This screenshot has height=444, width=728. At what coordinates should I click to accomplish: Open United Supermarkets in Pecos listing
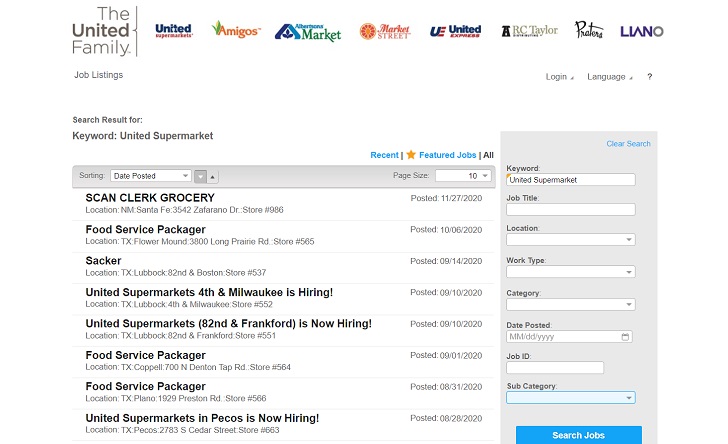202,418
